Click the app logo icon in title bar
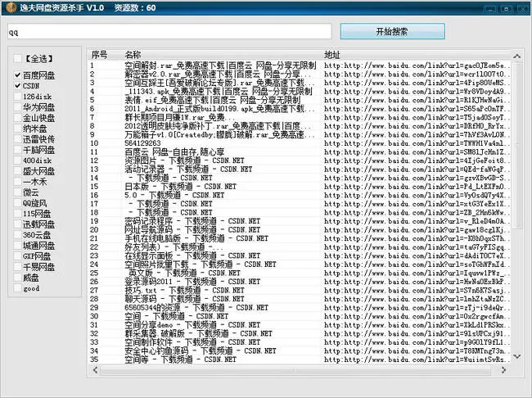The width and height of the screenshot is (532, 398). coord(11,7)
